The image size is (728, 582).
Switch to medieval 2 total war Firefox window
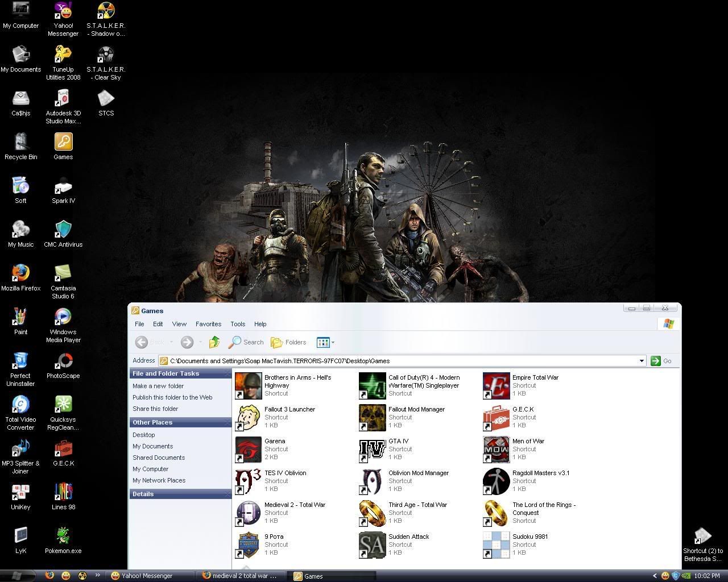241,576
